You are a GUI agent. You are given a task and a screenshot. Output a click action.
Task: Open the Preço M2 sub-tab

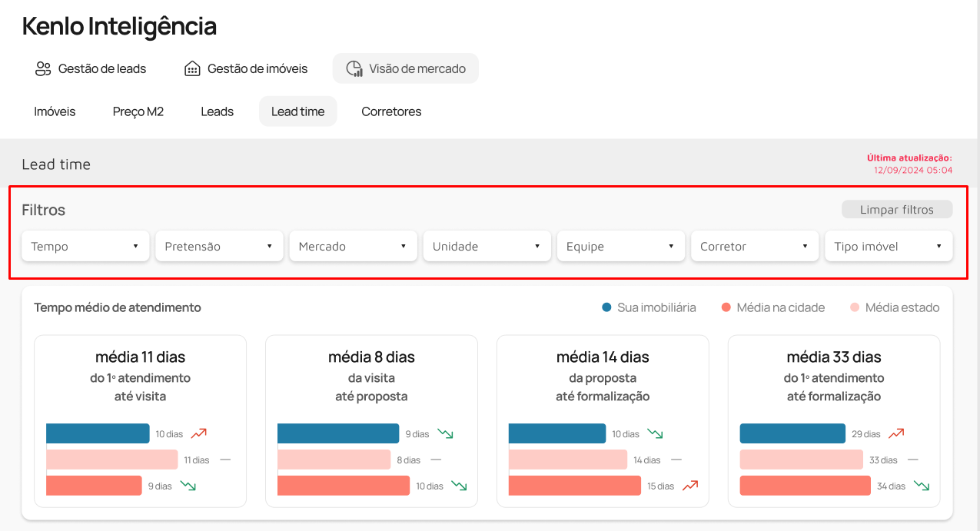coord(138,111)
